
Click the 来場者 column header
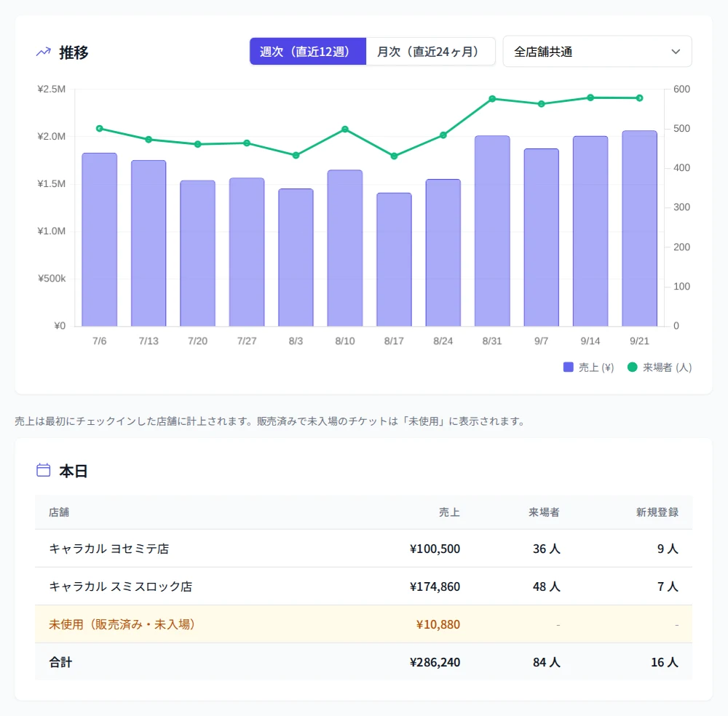coord(544,512)
